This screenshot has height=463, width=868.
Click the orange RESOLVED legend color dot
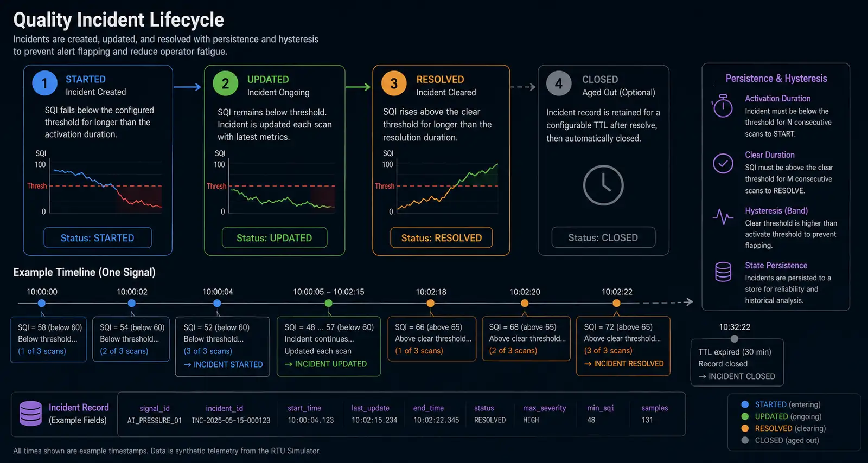745,428
